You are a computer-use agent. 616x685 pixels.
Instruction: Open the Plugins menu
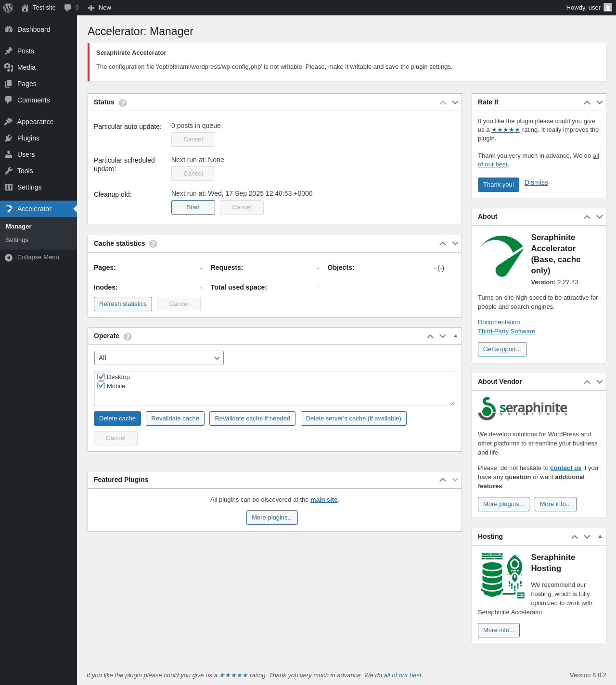point(38,138)
